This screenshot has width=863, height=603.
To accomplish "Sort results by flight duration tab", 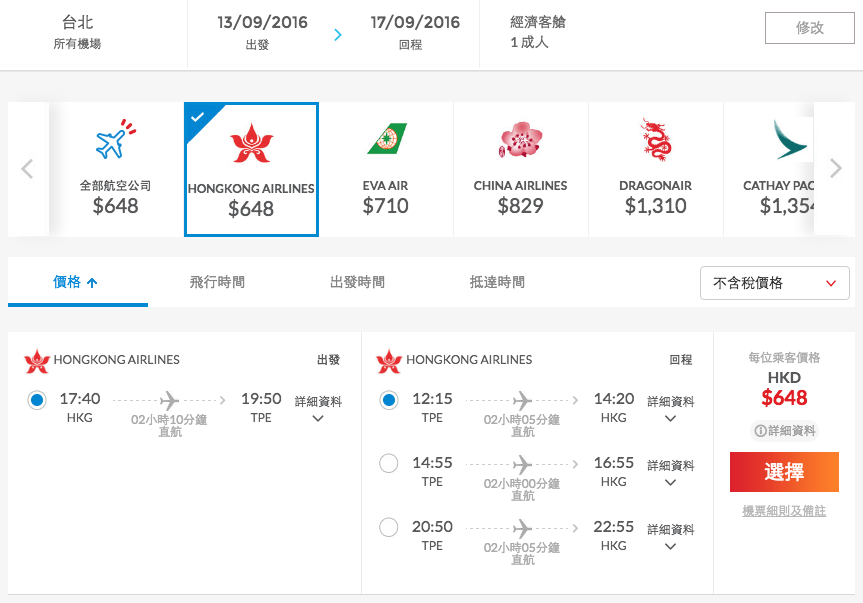I will click(217, 282).
